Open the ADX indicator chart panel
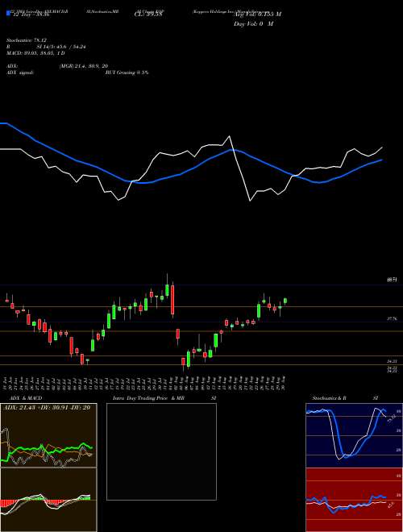 pos(48,435)
